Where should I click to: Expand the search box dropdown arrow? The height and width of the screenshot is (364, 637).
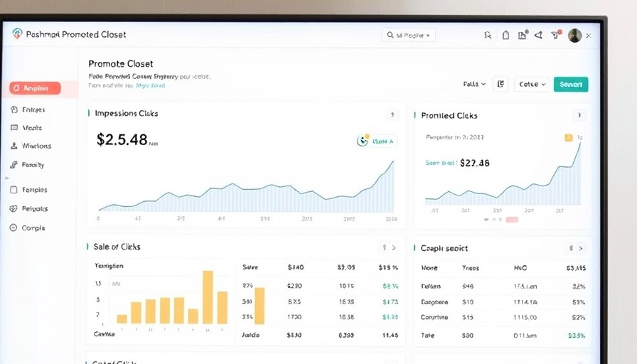point(428,36)
